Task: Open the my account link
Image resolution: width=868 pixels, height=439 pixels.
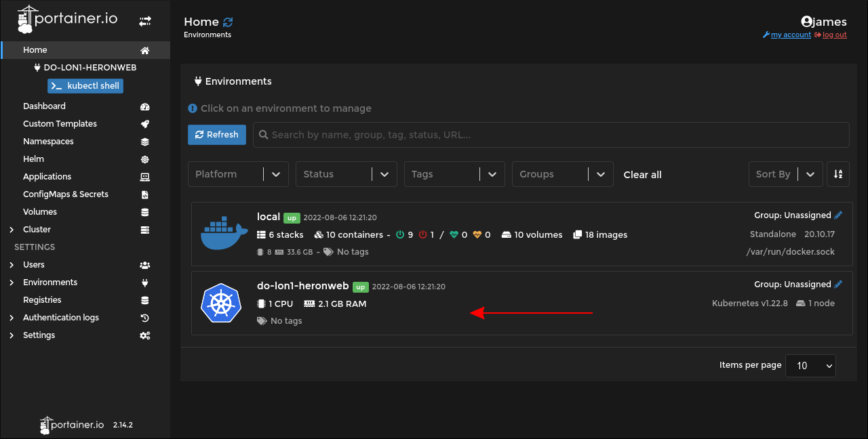Action: point(791,35)
